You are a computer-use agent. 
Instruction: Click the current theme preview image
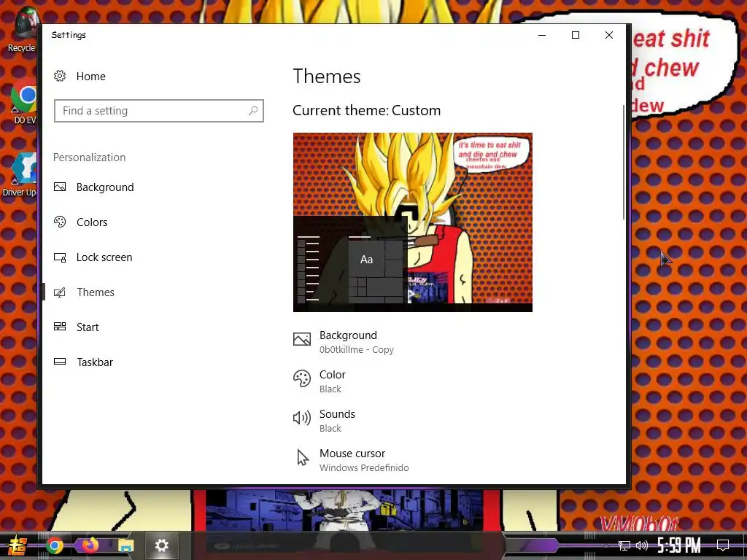[x=413, y=222]
